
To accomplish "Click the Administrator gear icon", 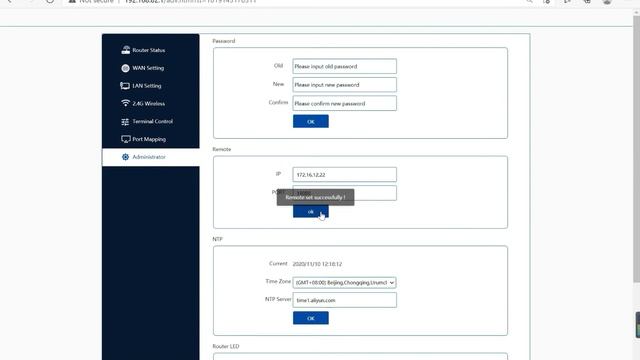I will (x=125, y=157).
